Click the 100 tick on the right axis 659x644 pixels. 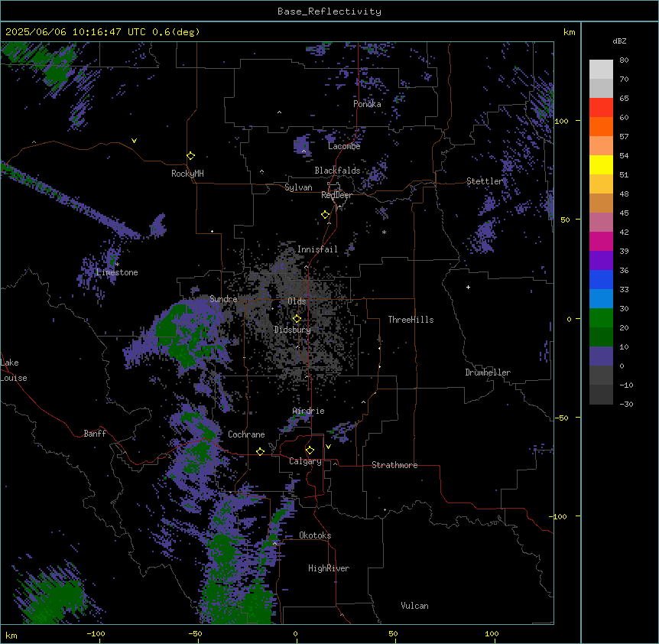click(561, 121)
